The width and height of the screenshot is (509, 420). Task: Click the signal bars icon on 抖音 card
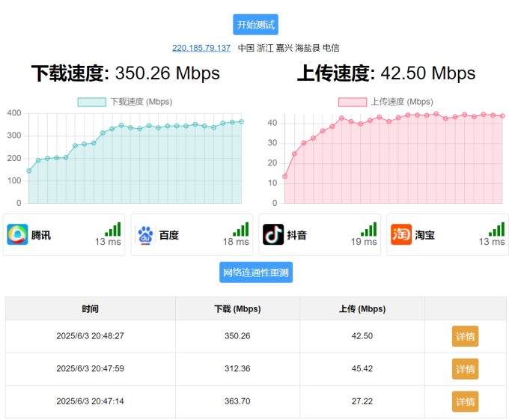click(x=368, y=229)
